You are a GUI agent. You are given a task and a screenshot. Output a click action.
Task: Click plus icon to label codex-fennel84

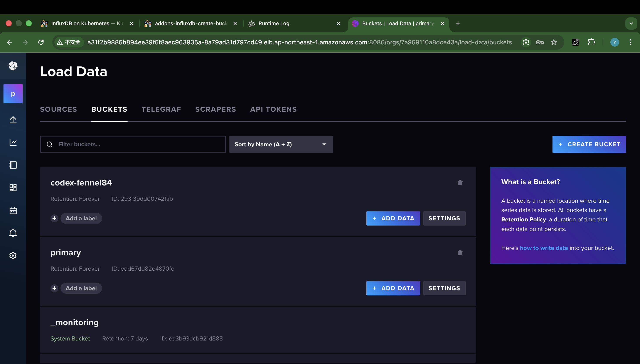click(x=54, y=218)
